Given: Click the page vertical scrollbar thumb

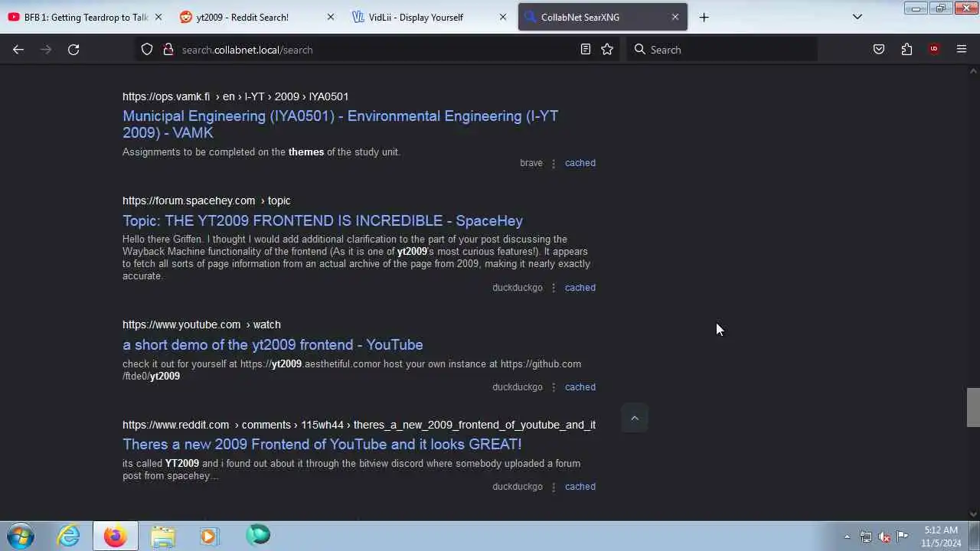Looking at the screenshot, I should (973, 407).
